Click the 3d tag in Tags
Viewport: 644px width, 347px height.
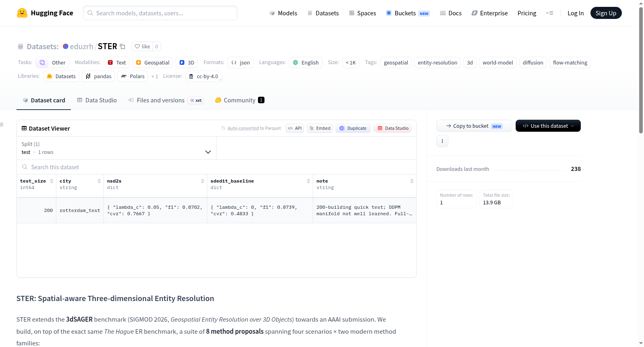[470, 62]
